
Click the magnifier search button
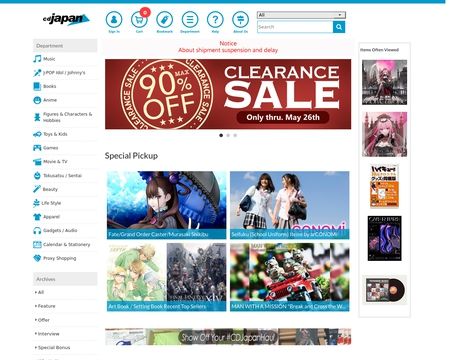click(339, 27)
